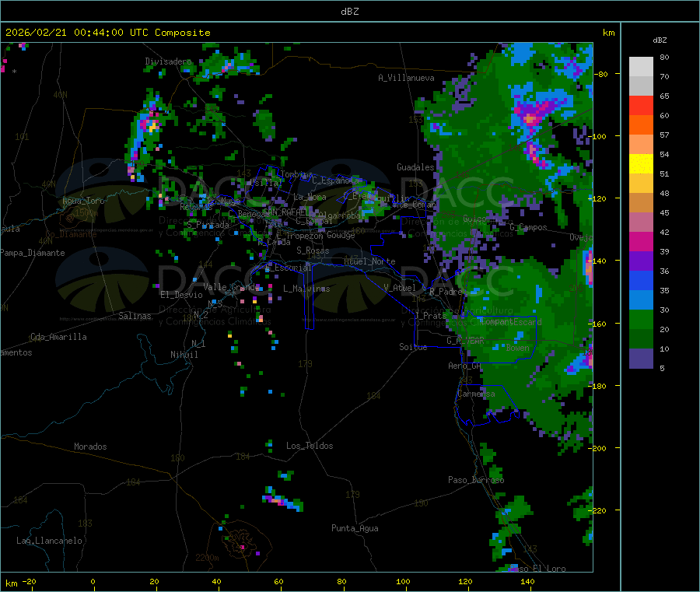Click the R_Padre place label
Screen dimensions: 700x592
click(446, 292)
